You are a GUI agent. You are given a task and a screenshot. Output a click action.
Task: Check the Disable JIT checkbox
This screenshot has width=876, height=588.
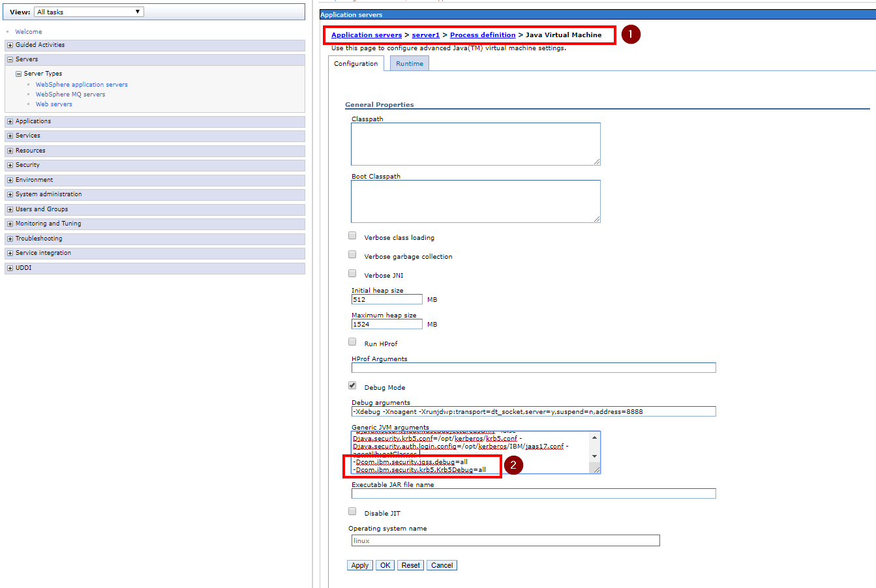click(352, 510)
